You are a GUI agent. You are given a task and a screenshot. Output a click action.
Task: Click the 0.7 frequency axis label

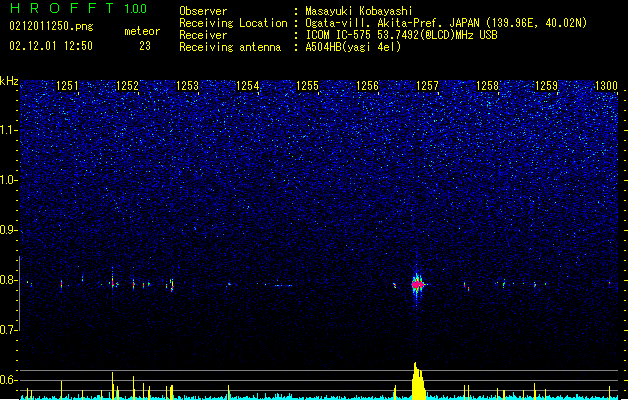(9, 330)
